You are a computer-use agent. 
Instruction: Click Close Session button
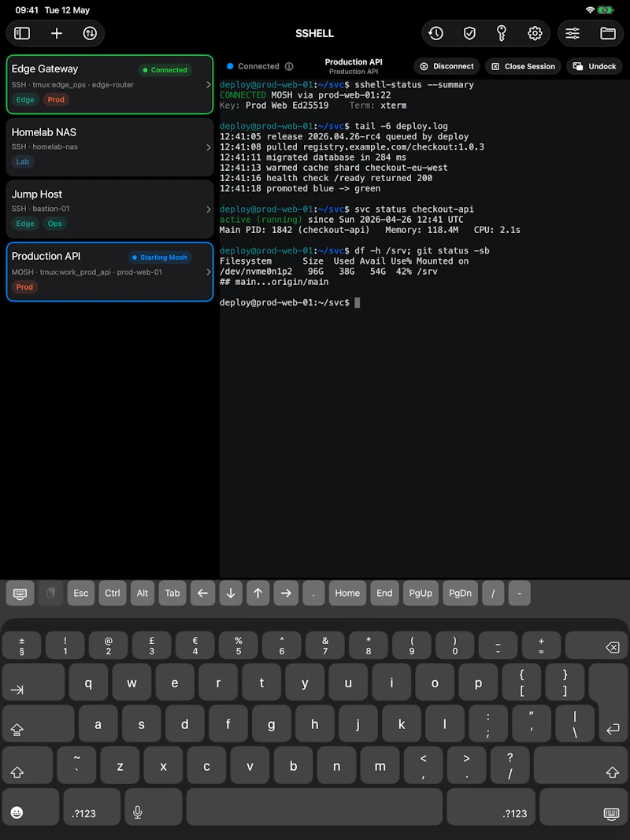pos(524,66)
